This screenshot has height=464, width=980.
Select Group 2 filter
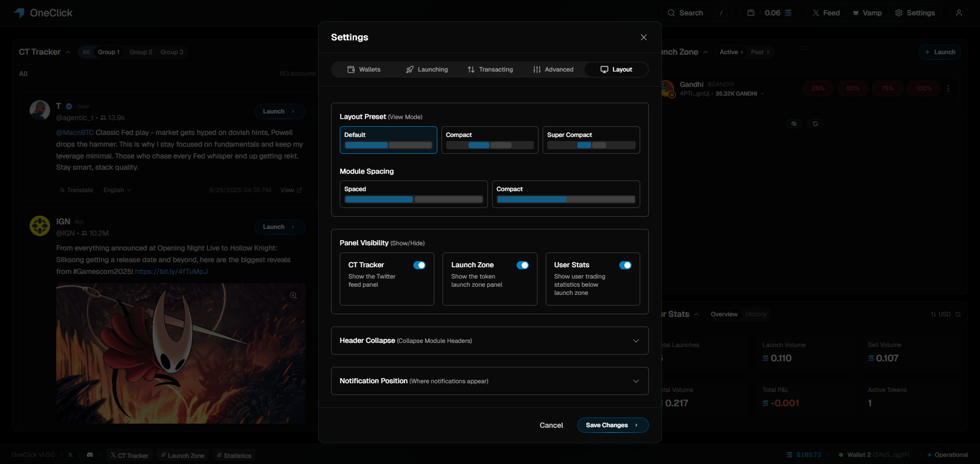(x=141, y=52)
